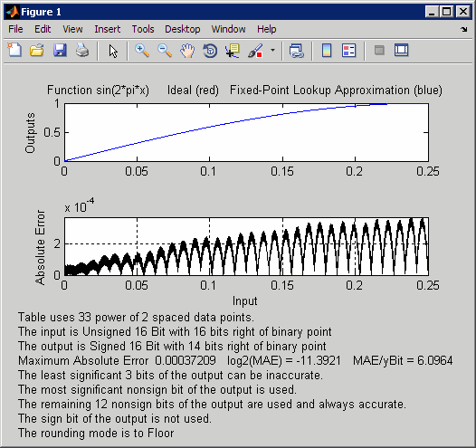476x448 pixels.
Task: Open the File menu
Action: click(15, 29)
